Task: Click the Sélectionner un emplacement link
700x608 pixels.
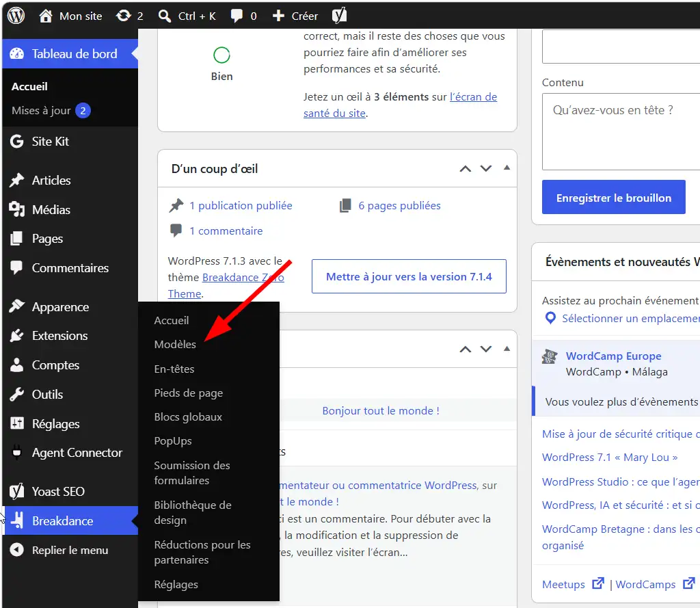Action: pyautogui.click(x=631, y=319)
